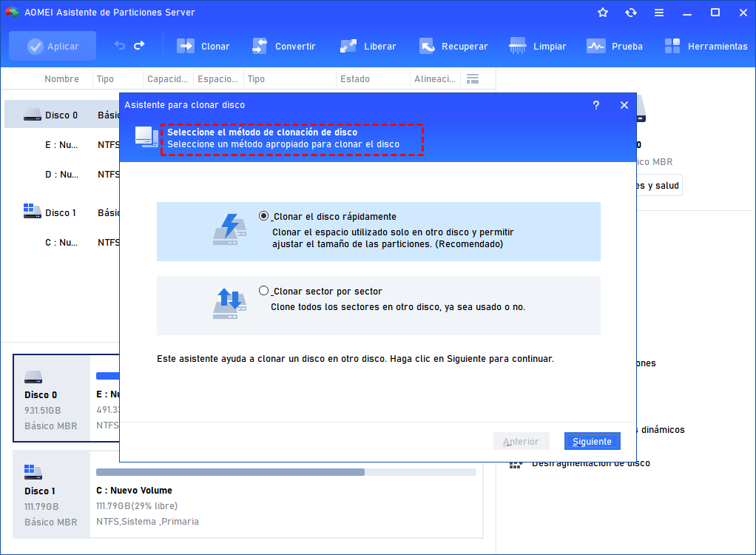Open help in the clone wizard dialog
Screen dimensions: 756x555
tap(596, 105)
